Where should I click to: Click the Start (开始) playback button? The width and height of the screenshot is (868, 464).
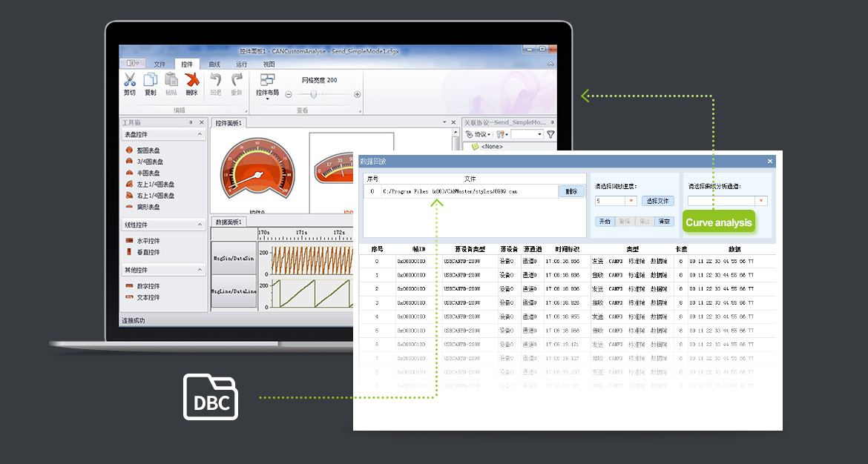click(604, 221)
